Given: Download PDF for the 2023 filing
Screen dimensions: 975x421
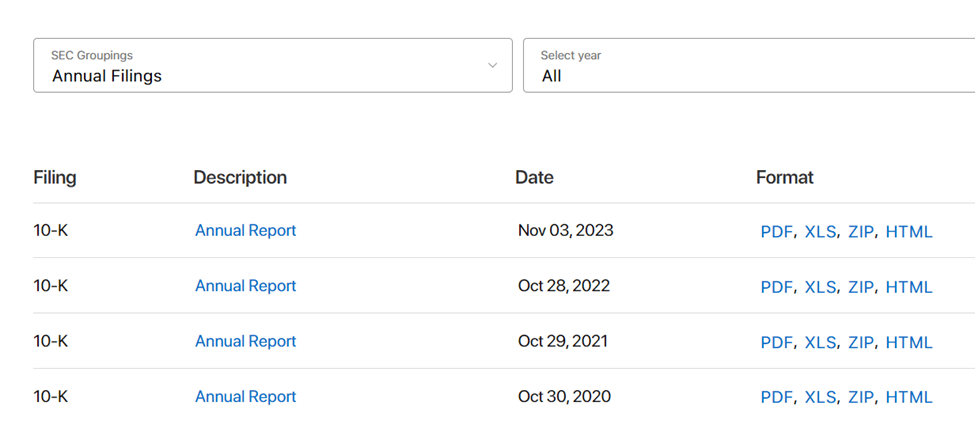Looking at the screenshot, I should click(776, 232).
